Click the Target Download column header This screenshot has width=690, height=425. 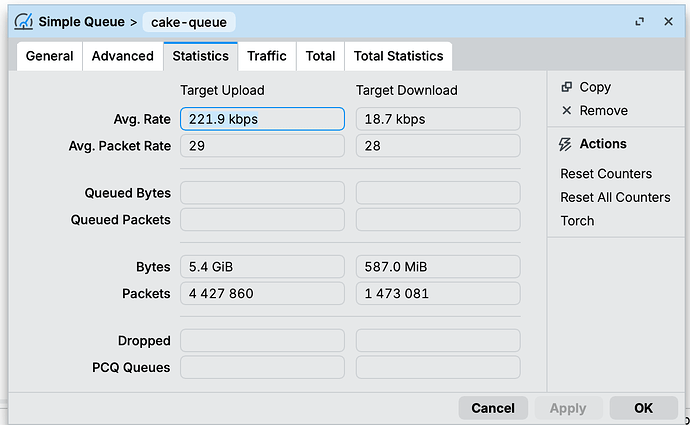(407, 91)
